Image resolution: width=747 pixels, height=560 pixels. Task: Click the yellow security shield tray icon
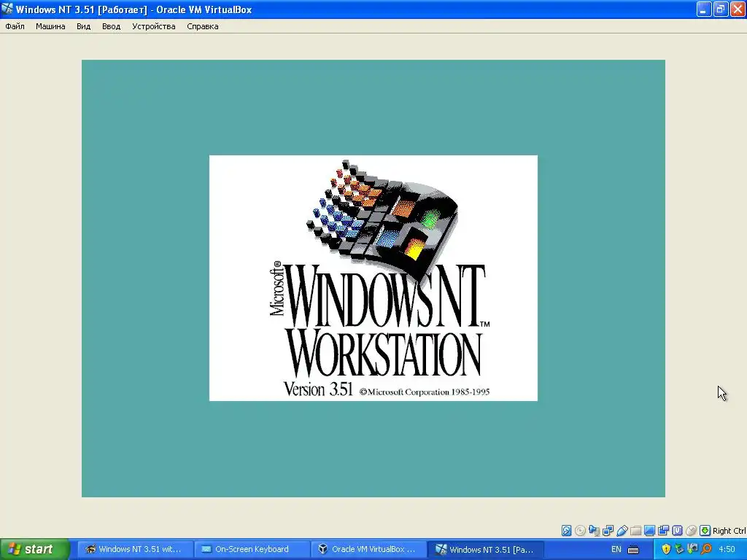666,550
